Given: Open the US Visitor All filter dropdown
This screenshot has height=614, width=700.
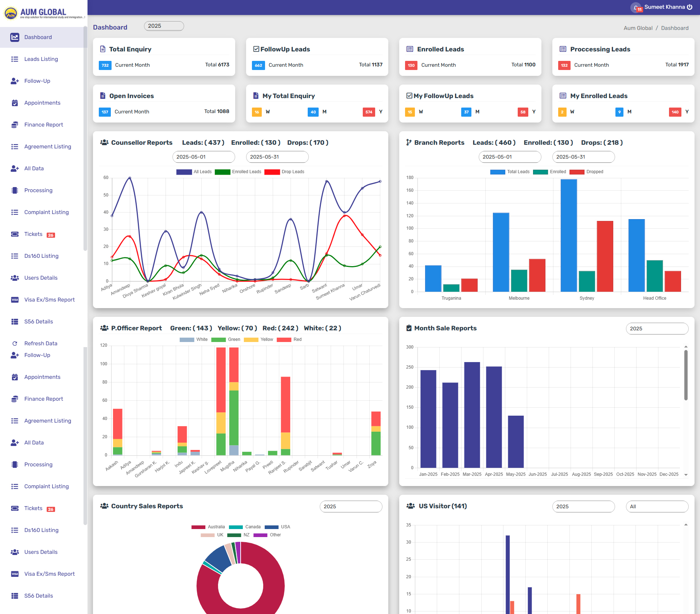Looking at the screenshot, I should 657,506.
